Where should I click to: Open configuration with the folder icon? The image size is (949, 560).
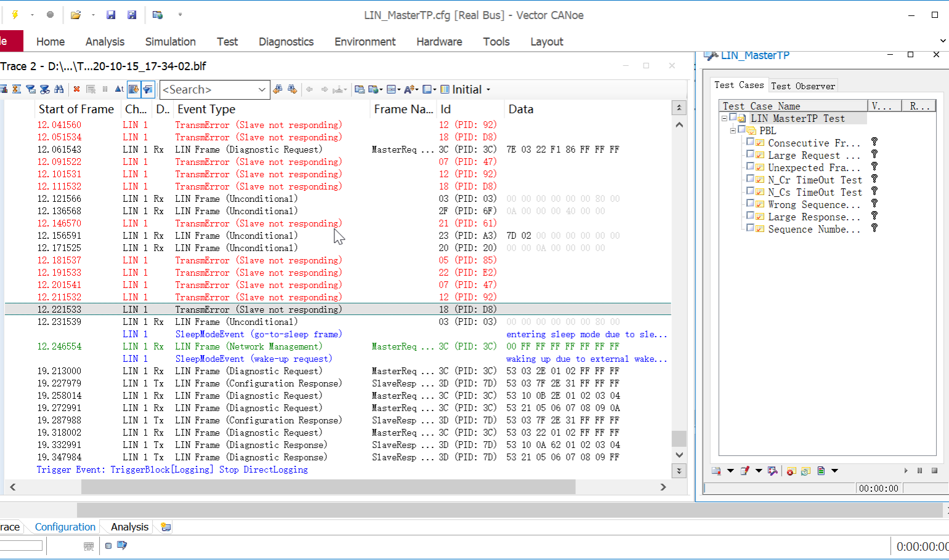click(x=76, y=15)
